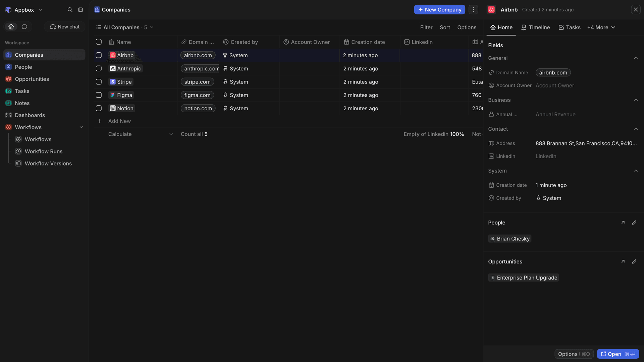The width and height of the screenshot is (644, 362).
Task: Switch to the Tasks tab in panel
Action: tap(569, 27)
